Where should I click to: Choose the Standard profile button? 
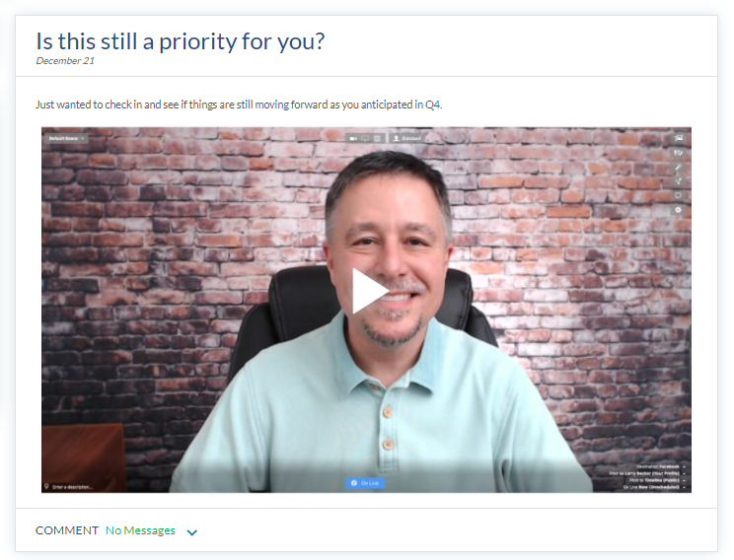[x=406, y=138]
